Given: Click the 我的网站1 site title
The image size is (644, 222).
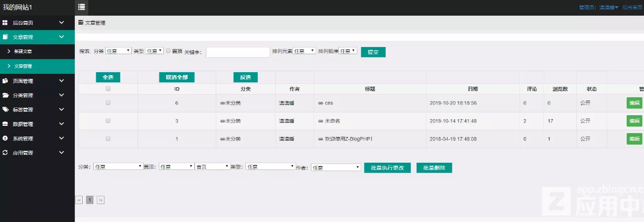Looking at the screenshot, I should pyautogui.click(x=18, y=7).
